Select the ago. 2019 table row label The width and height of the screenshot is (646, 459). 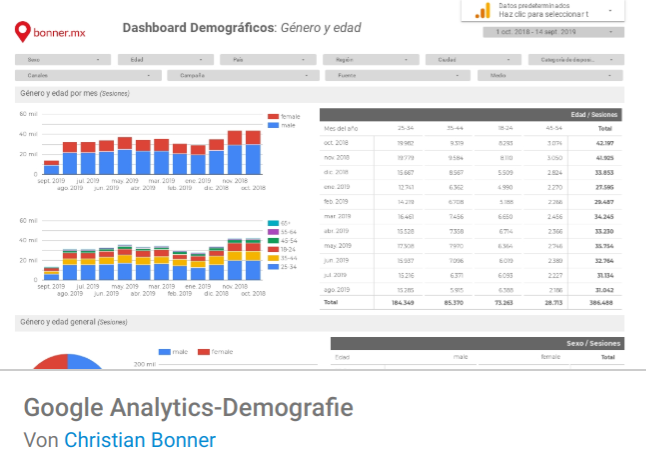pyautogui.click(x=337, y=290)
